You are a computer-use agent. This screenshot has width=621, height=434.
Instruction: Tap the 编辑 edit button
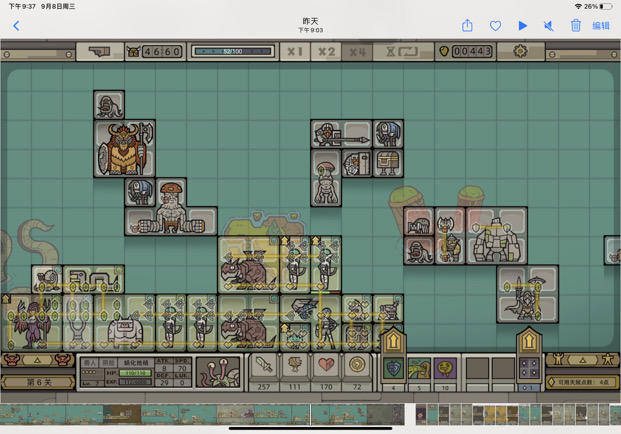tap(601, 26)
